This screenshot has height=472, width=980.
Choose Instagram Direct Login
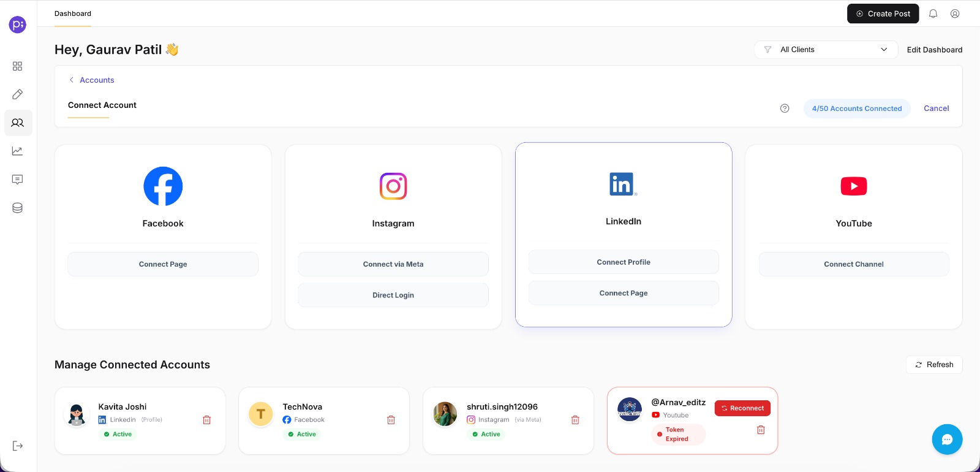tap(393, 295)
